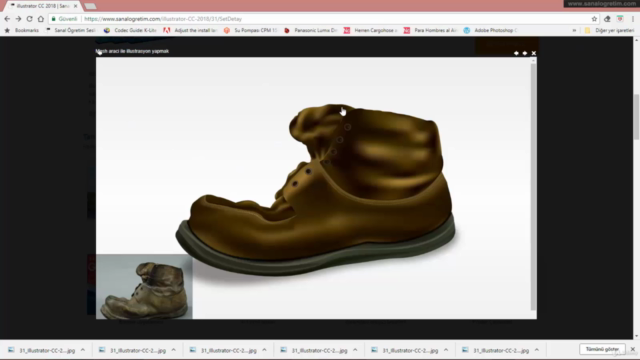
Task: Click the old boot reference photo thumbnail
Action: (144, 287)
